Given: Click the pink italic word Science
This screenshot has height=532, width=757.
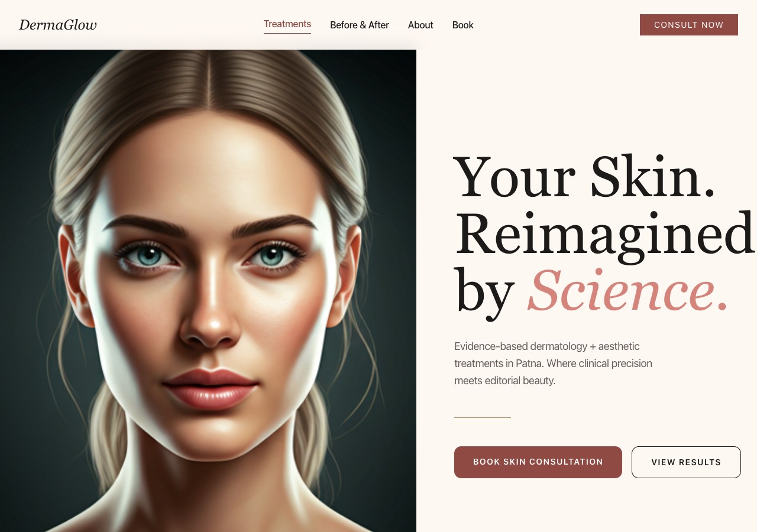Looking at the screenshot, I should point(627,291).
